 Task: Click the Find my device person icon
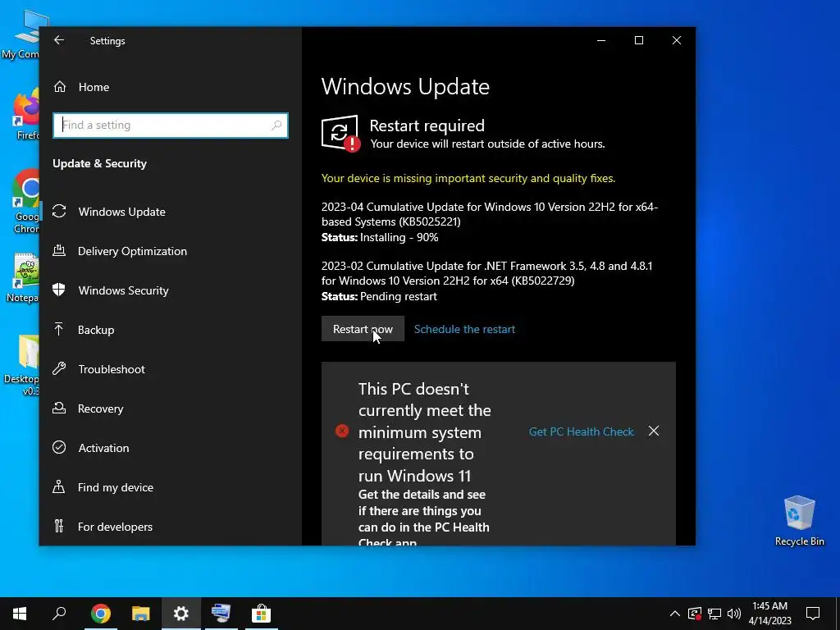(x=59, y=486)
